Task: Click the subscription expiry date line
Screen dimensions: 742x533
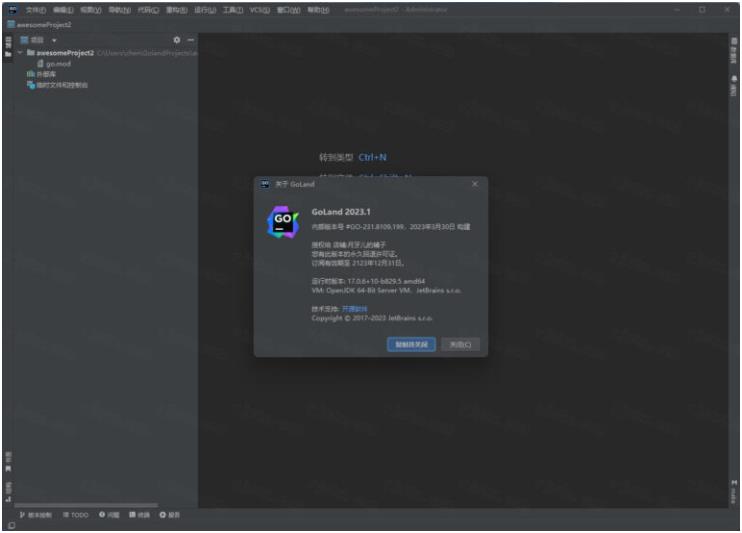Action: tap(357, 263)
